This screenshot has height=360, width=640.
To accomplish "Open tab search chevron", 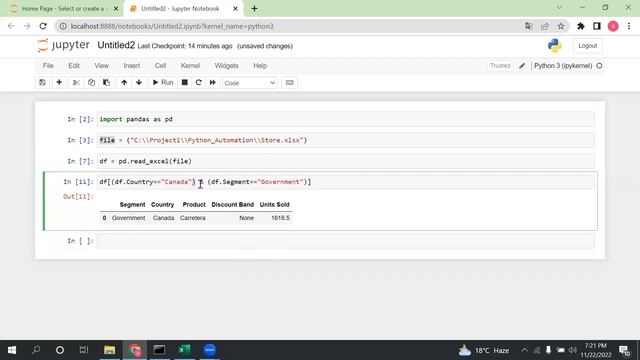I will tap(560, 8).
